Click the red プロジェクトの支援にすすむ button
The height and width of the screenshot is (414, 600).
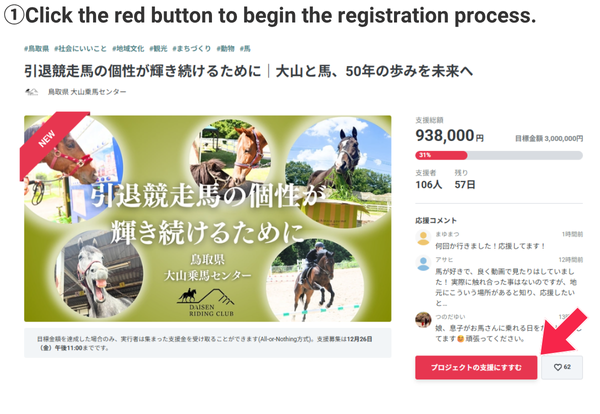[476, 367]
